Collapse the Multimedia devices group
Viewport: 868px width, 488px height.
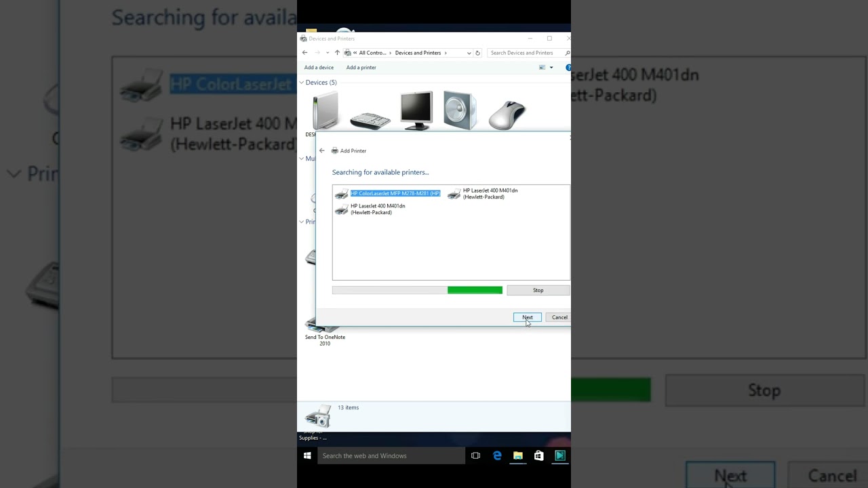302,159
